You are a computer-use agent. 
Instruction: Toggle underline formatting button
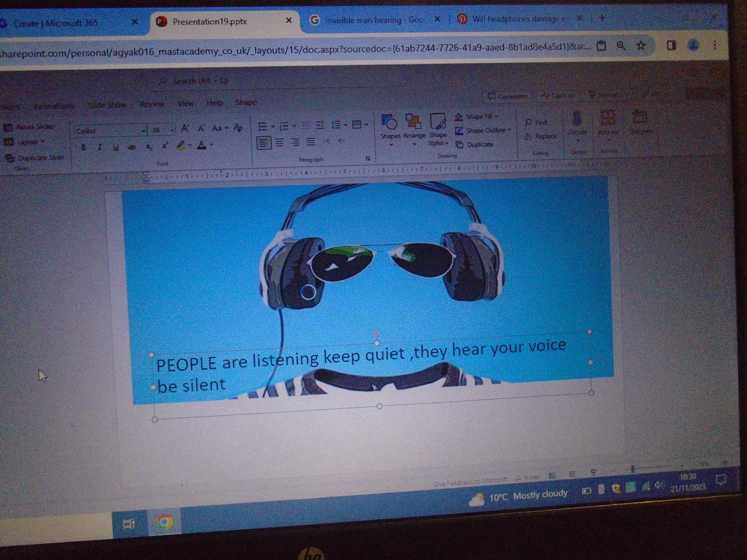[116, 147]
